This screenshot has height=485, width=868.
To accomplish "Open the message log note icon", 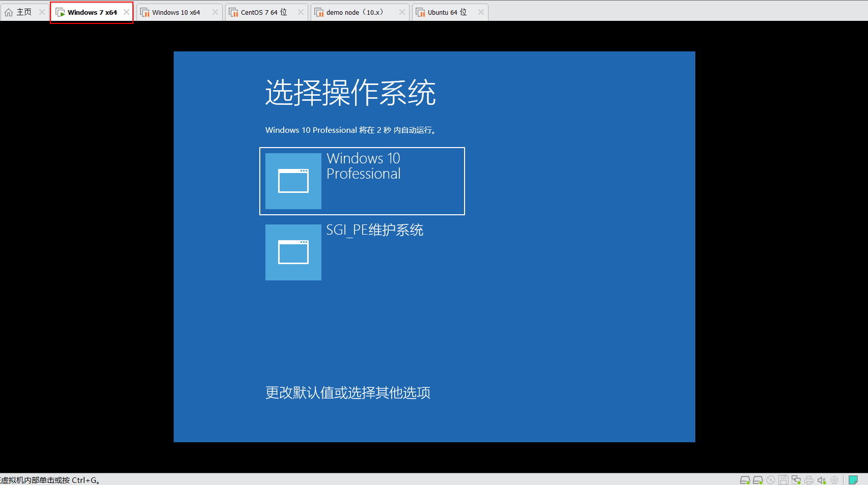I will tap(853, 480).
